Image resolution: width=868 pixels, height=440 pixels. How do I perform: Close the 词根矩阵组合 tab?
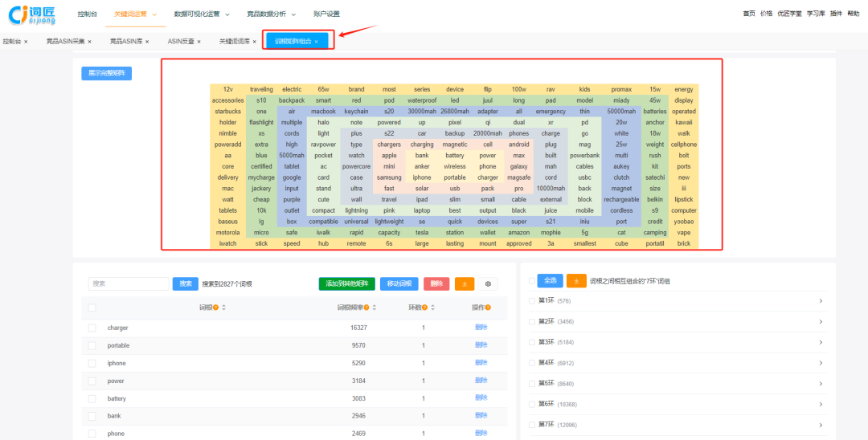pos(316,42)
